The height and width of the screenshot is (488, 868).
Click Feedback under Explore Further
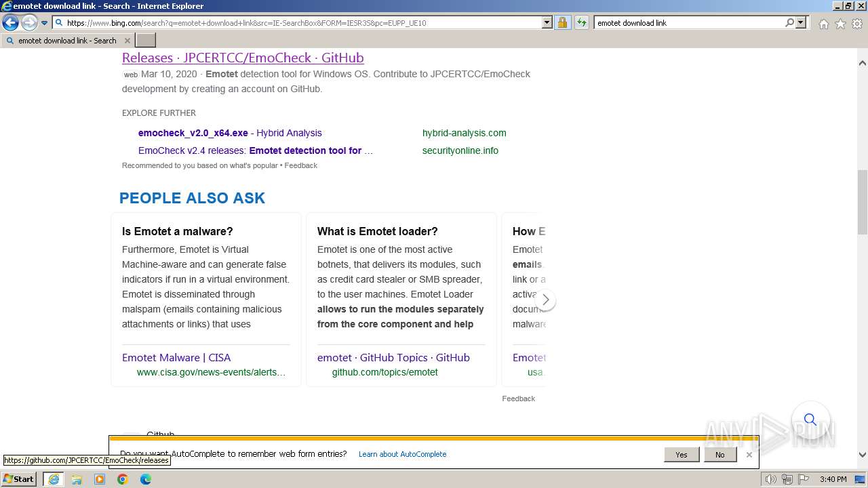(x=300, y=165)
